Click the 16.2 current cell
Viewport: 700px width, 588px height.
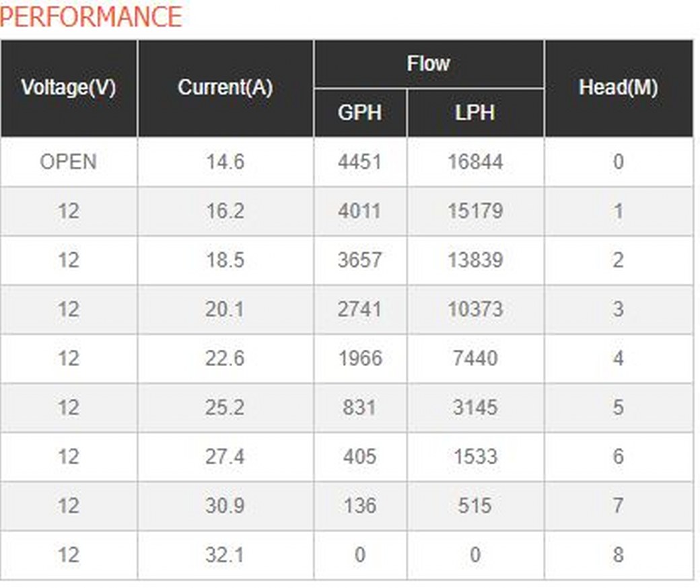225,211
